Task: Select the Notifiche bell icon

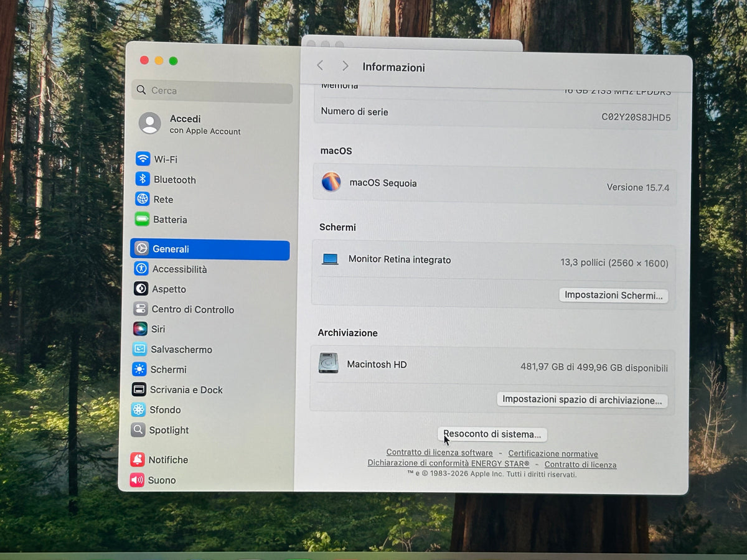Action: [x=138, y=459]
